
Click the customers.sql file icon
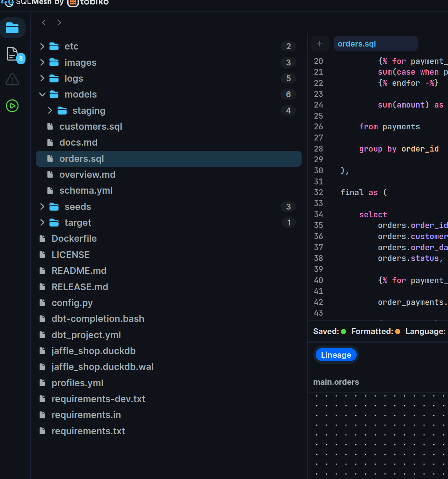[50, 126]
